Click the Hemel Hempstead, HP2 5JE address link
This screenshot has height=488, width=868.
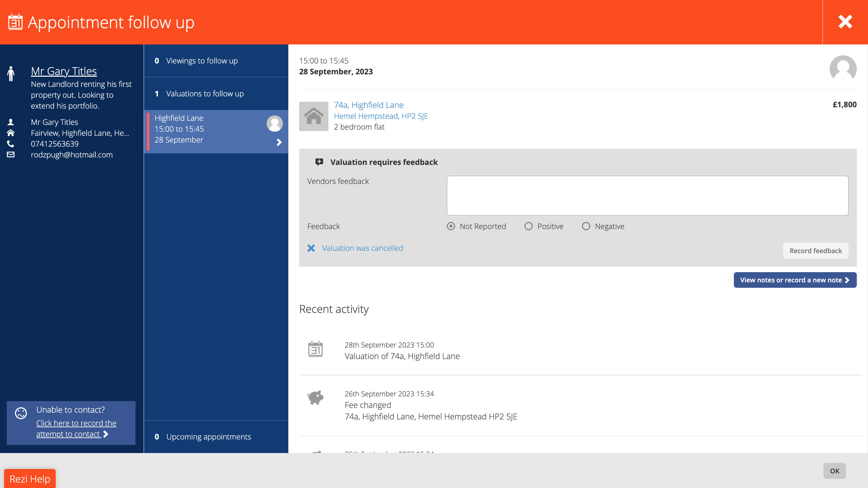point(381,116)
